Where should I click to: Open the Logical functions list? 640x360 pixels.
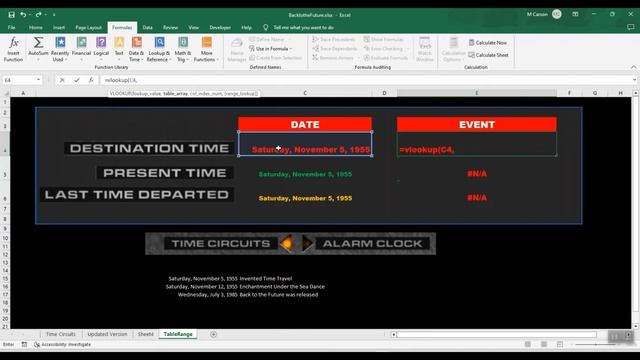tap(101, 49)
